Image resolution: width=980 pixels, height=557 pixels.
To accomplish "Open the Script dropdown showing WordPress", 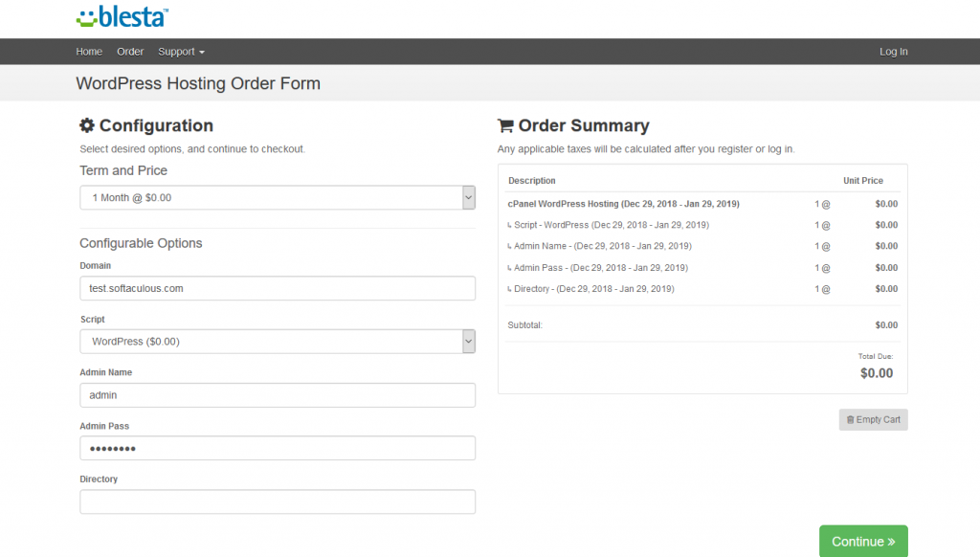I will [278, 342].
